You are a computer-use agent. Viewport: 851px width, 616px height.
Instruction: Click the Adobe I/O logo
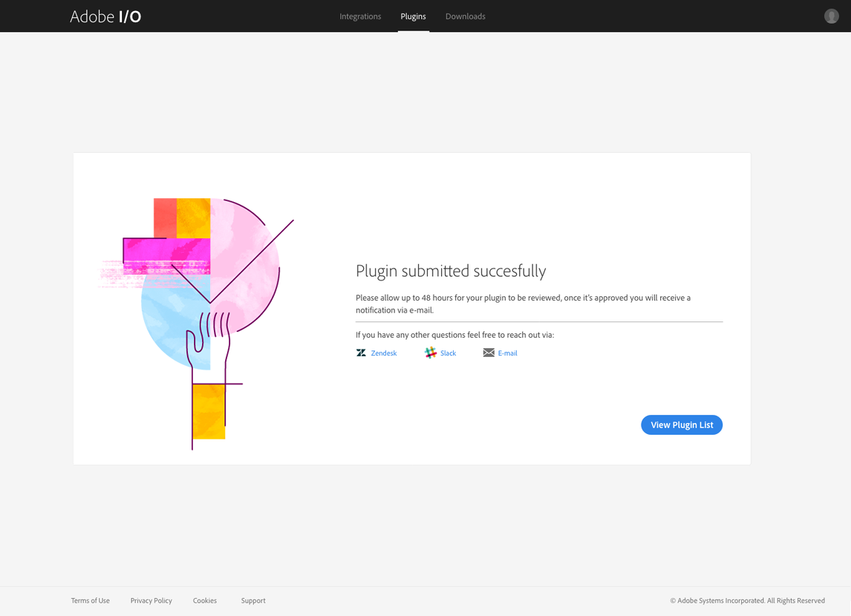(x=105, y=16)
